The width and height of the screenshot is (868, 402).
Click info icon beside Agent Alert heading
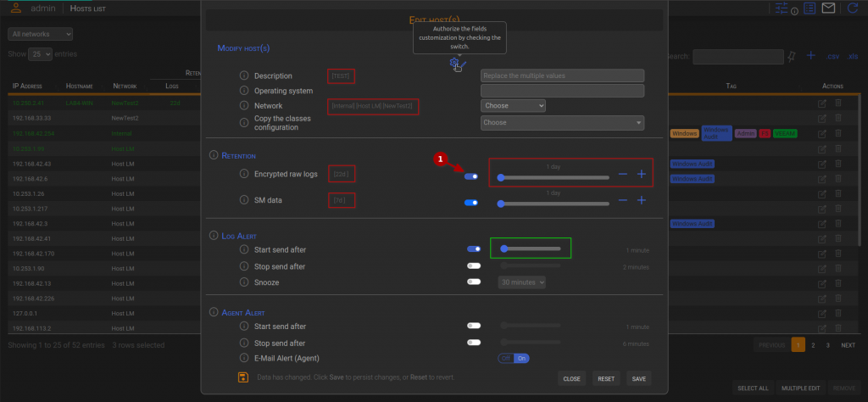[x=214, y=312]
